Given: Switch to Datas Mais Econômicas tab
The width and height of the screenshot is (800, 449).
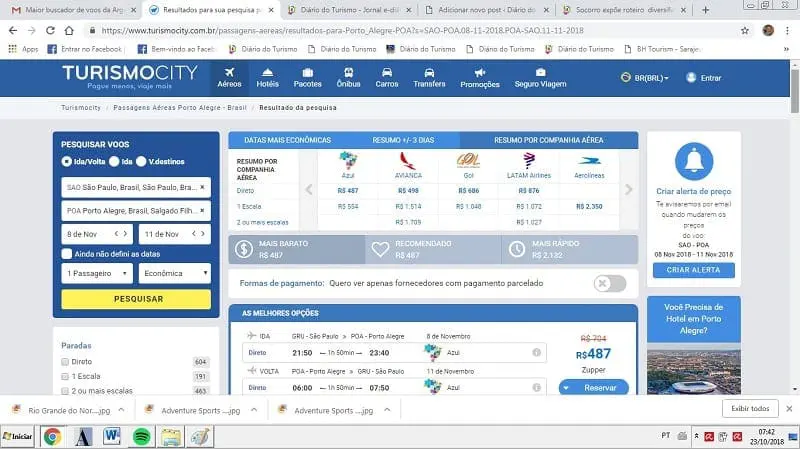Looking at the screenshot, I should point(287,140).
